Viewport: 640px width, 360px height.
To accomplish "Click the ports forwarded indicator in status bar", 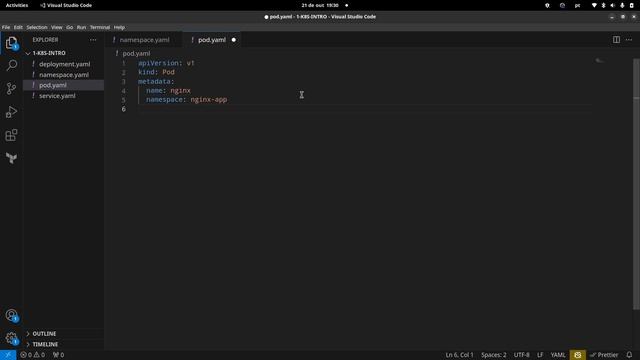I will coord(58,355).
